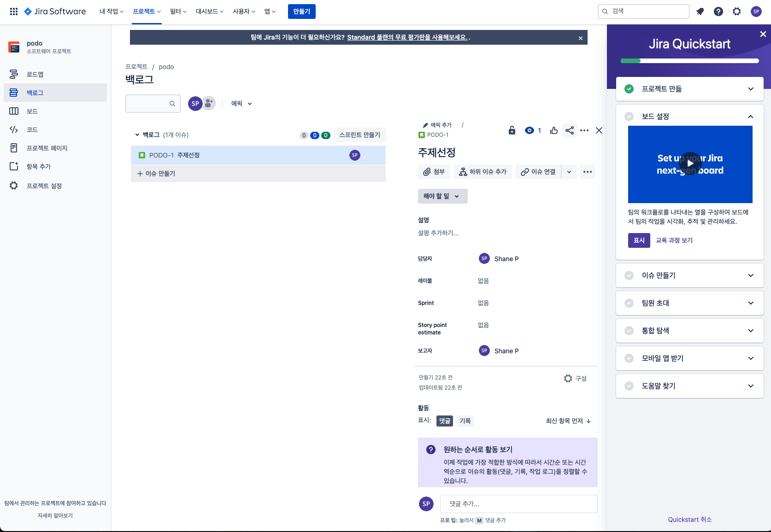Open the help question mark icon
The height and width of the screenshot is (532, 771).
pos(718,12)
